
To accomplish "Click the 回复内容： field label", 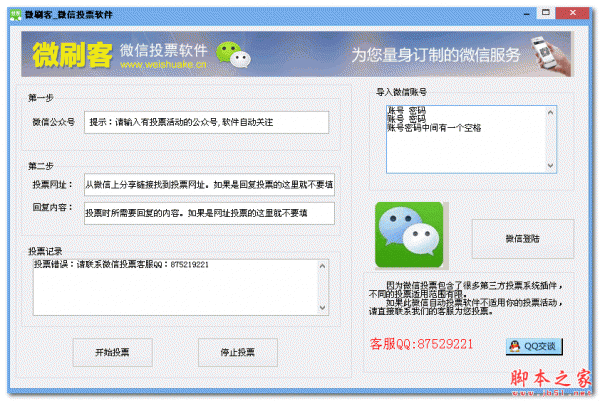I will pyautogui.click(x=53, y=207).
